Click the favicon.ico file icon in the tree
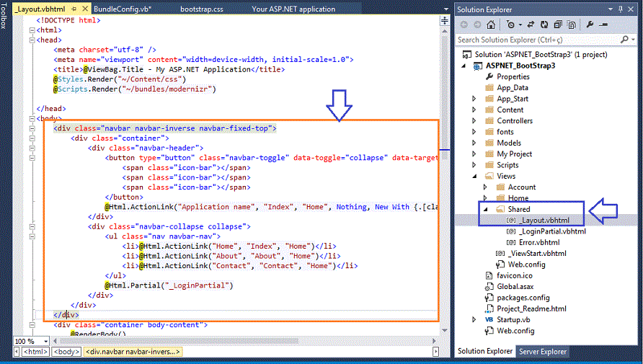The image size is (643, 364). 489,276
